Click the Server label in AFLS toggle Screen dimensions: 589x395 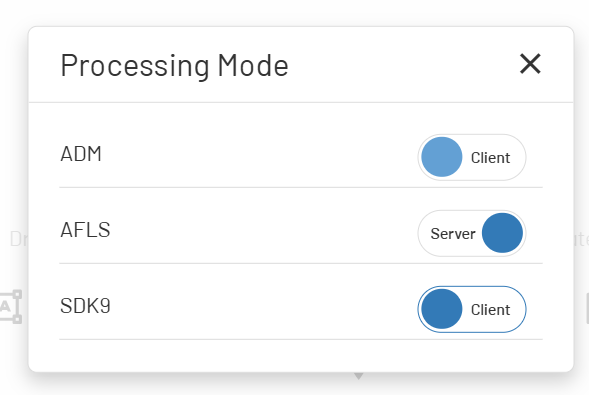[453, 234]
